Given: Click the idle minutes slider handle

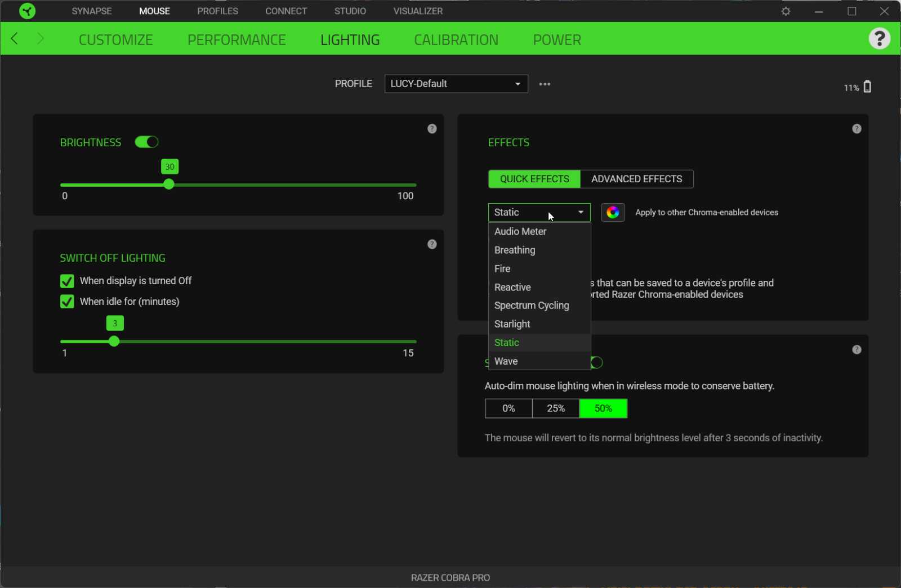Looking at the screenshot, I should 114,342.
